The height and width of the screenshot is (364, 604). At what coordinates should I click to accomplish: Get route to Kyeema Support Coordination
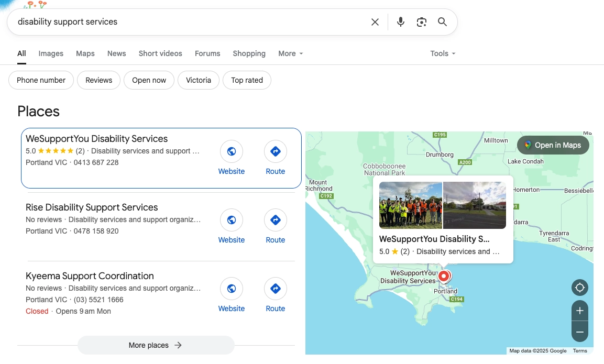[275, 289]
